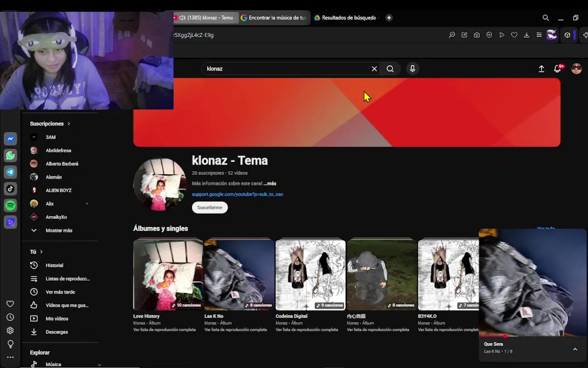588x368 pixels.
Task: Seek on the miniplayer red progress bar
Action: [532, 336]
